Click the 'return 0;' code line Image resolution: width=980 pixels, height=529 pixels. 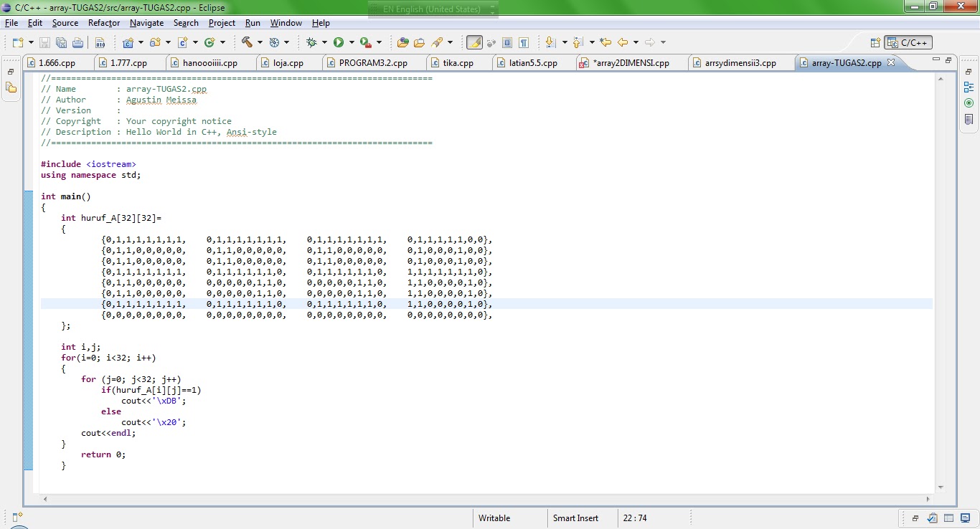coord(103,454)
